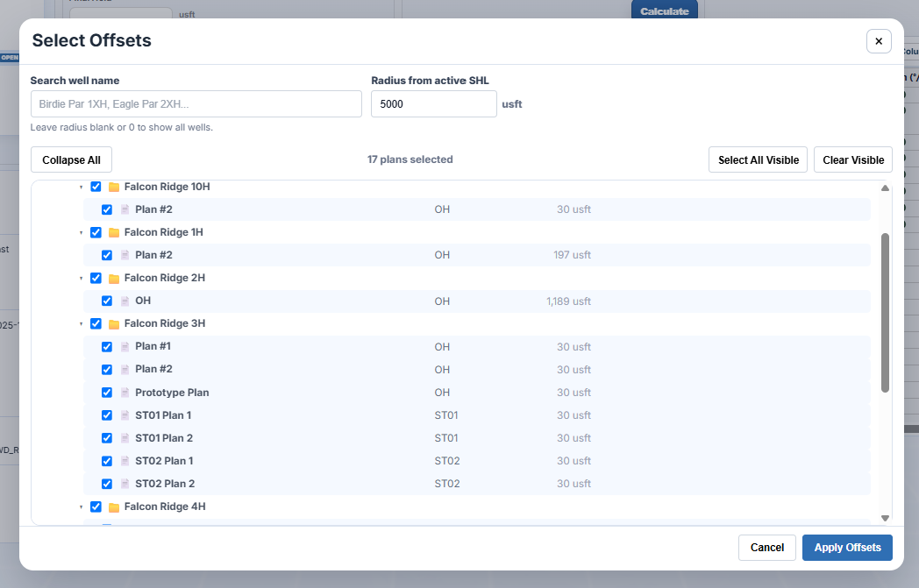Click the Clear Visible button
Image resolution: width=919 pixels, height=588 pixels.
tap(853, 159)
